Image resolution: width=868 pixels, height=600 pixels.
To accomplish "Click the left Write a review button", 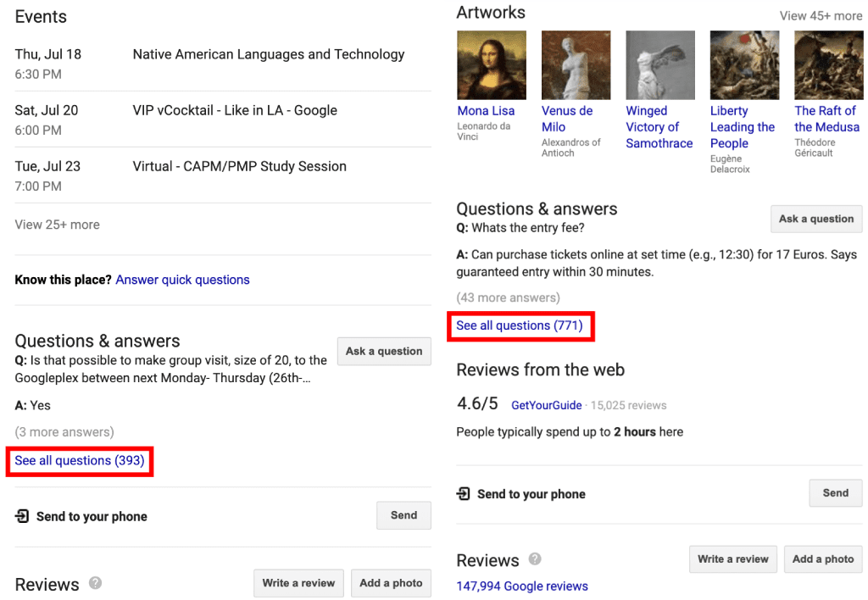I will 299,583.
